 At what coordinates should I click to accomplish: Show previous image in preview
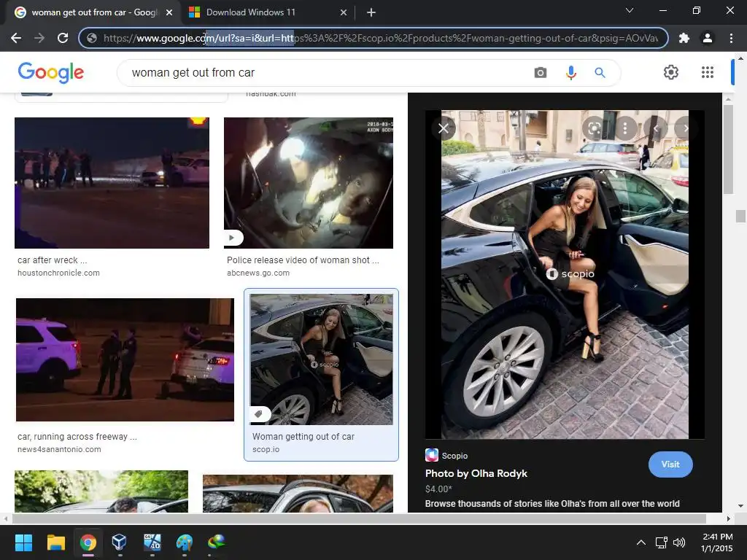656,128
